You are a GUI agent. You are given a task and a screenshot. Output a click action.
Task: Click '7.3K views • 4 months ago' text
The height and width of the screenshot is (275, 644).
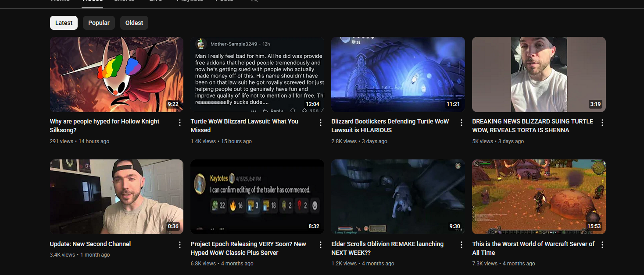pyautogui.click(x=504, y=264)
